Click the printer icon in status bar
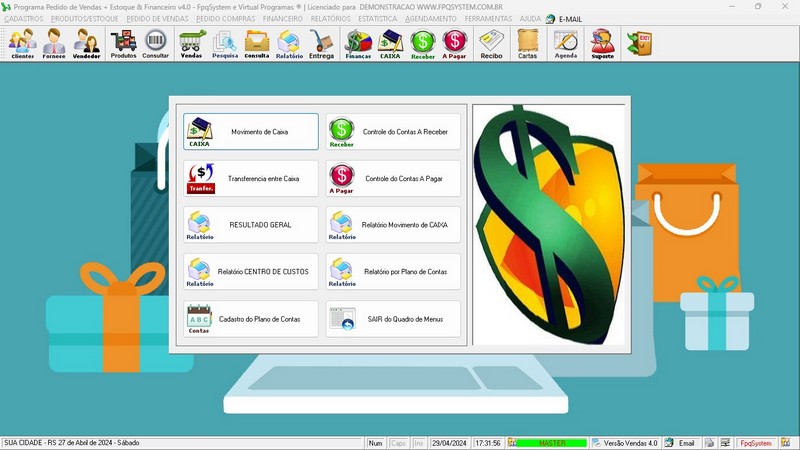800x450 pixels. click(710, 443)
